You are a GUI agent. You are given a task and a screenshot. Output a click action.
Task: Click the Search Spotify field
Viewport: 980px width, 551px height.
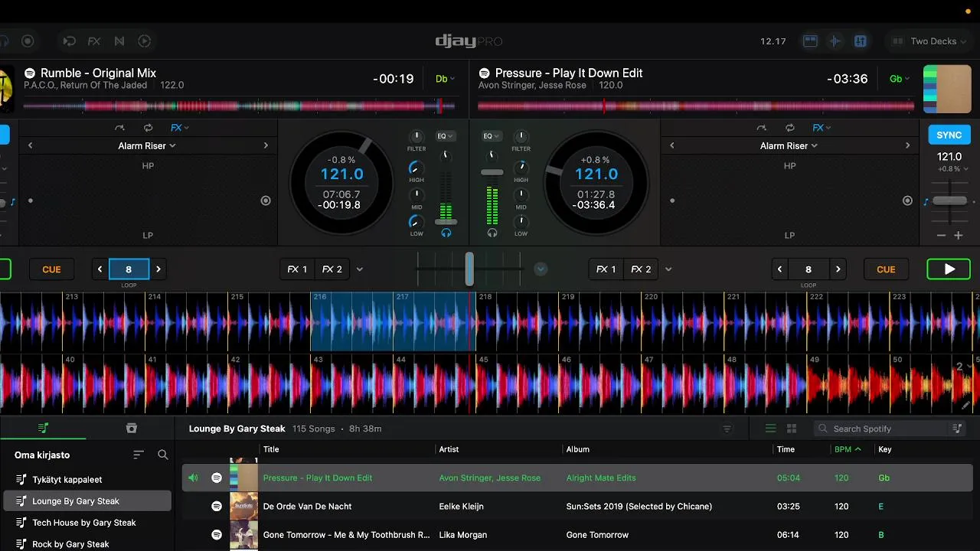coord(880,429)
